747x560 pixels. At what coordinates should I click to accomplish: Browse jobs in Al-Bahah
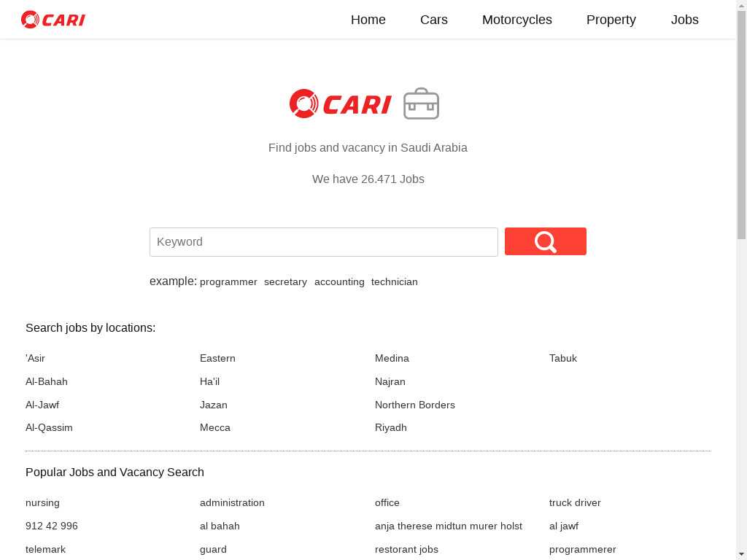coord(47,381)
